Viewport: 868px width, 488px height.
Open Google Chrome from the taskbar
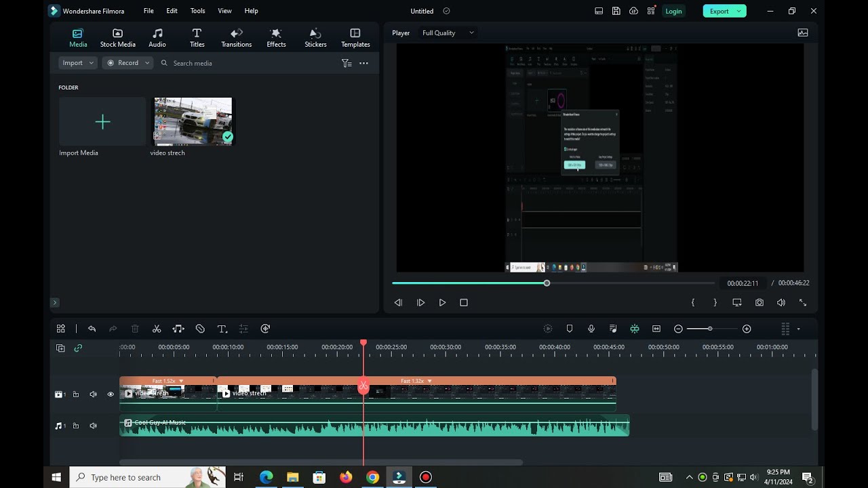[372, 477]
